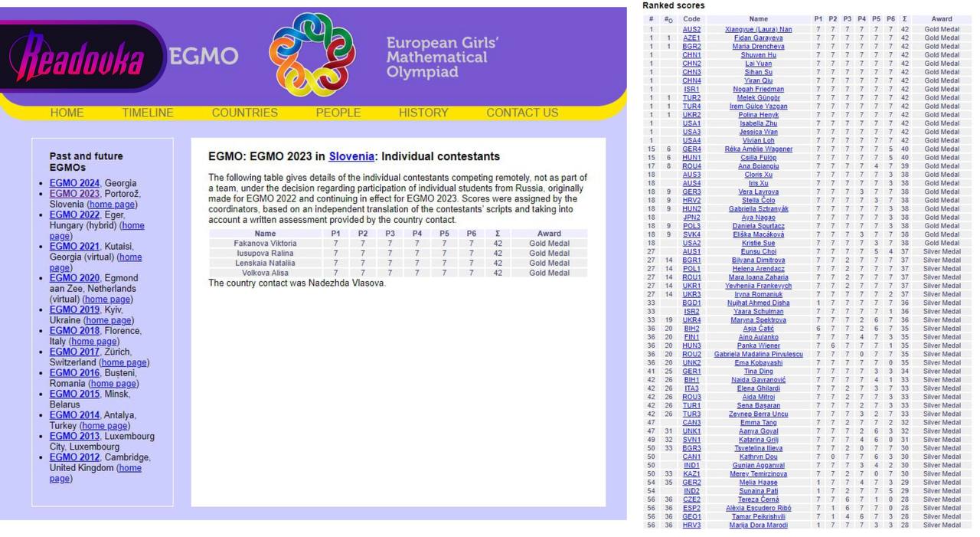Open the HUN1 code link
The image size is (980, 537).
pyautogui.click(x=691, y=158)
